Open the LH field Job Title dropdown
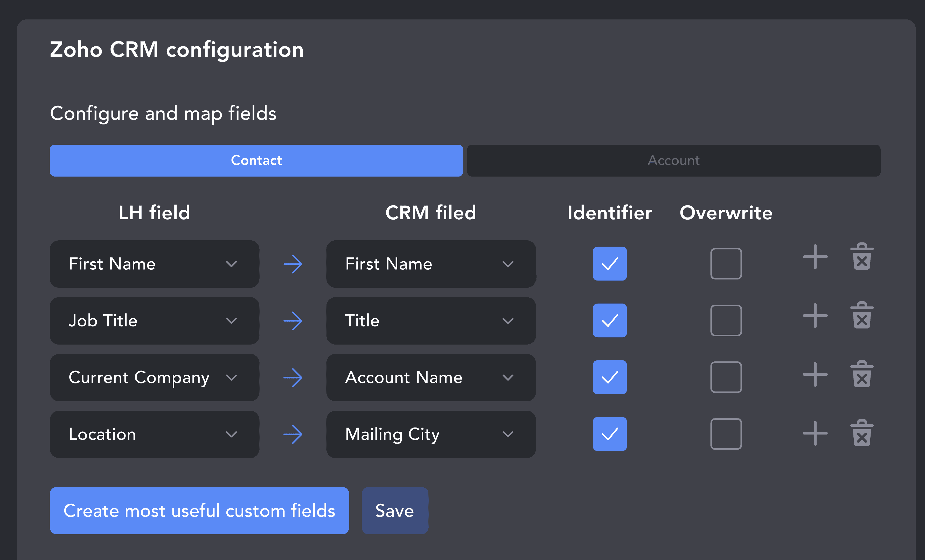925x560 pixels. click(x=154, y=320)
